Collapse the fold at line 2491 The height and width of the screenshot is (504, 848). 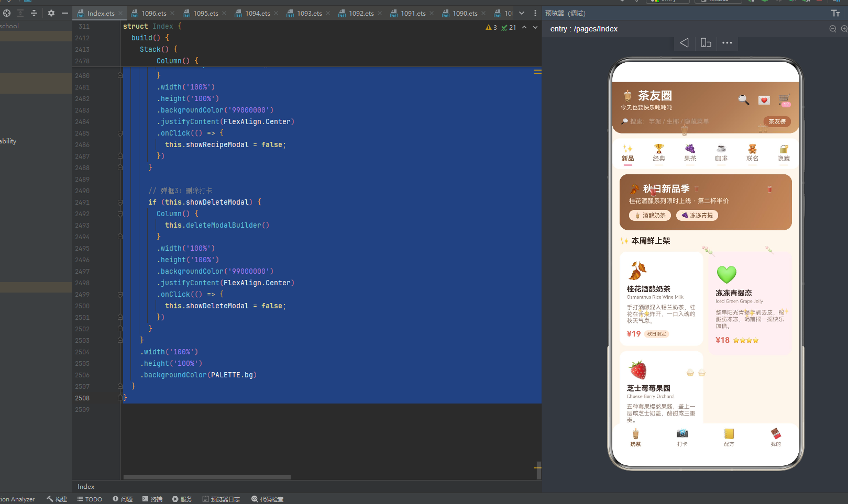pos(120,203)
